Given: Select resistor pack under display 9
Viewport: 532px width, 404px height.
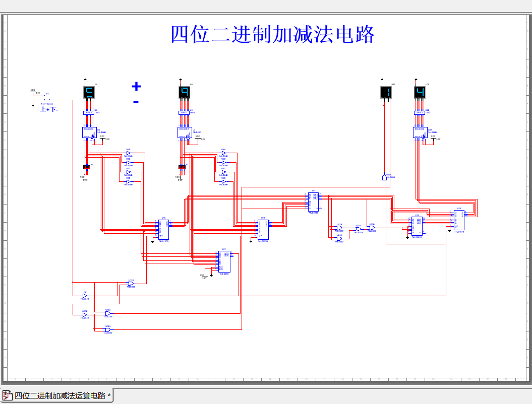Looking at the screenshot, I should pos(184,113).
